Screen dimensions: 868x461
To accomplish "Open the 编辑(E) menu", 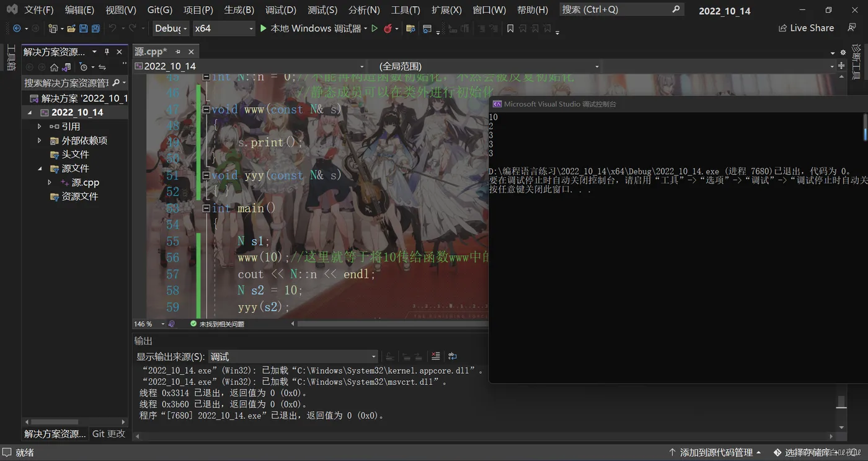I will pyautogui.click(x=79, y=11).
